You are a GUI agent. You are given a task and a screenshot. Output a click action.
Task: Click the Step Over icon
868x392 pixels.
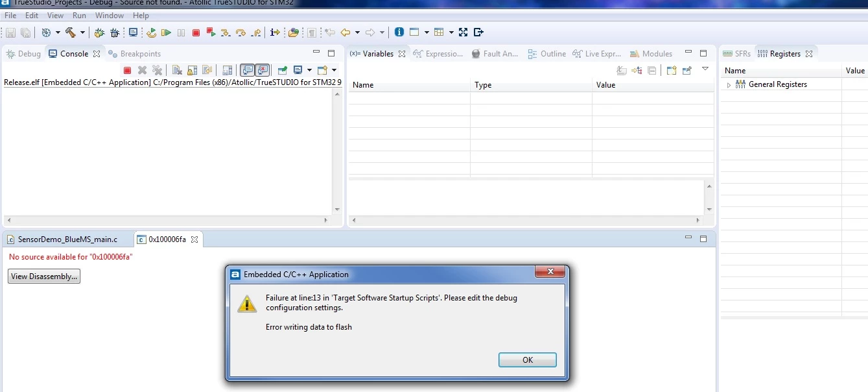point(240,32)
